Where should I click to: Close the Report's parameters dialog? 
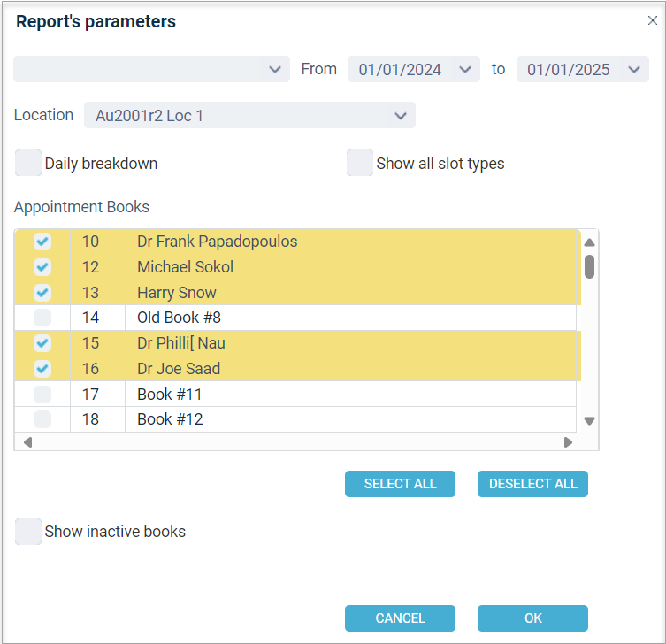click(x=653, y=20)
